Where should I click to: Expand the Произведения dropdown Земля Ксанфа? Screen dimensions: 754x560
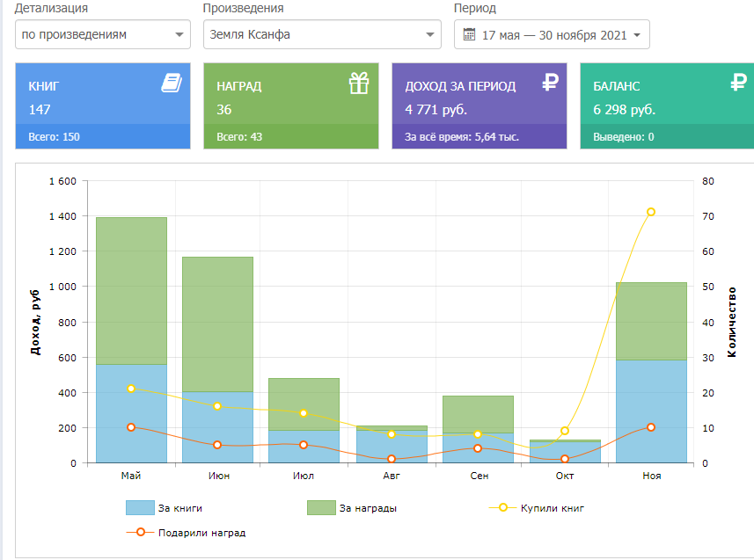point(321,35)
